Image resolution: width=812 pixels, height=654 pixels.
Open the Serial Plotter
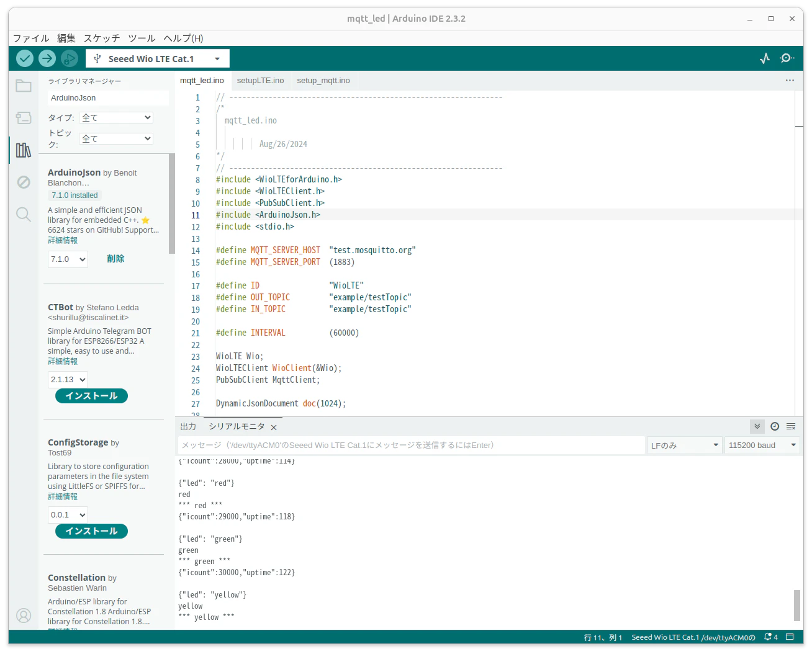point(765,58)
